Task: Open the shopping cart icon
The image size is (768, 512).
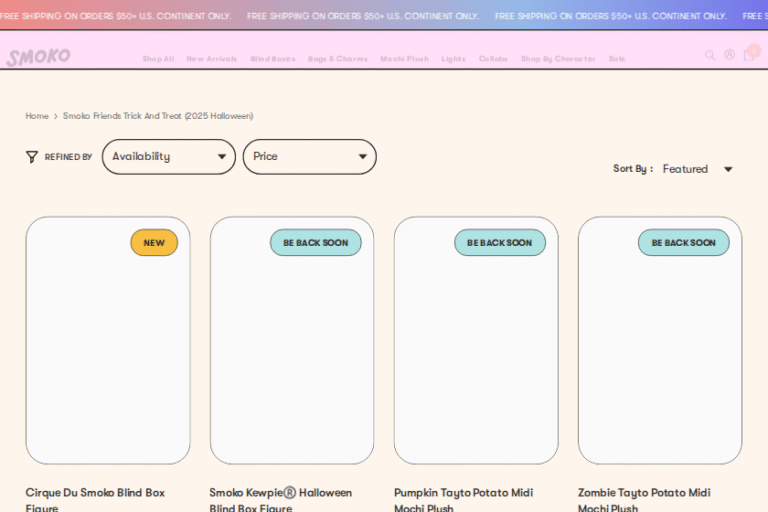Action: tap(749, 55)
